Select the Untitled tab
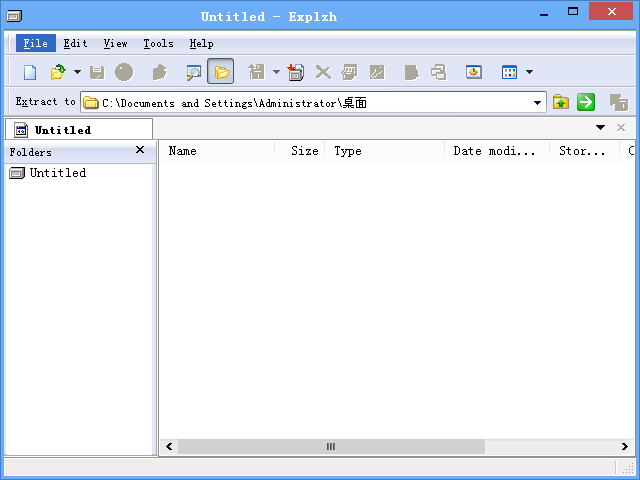 pos(62,129)
